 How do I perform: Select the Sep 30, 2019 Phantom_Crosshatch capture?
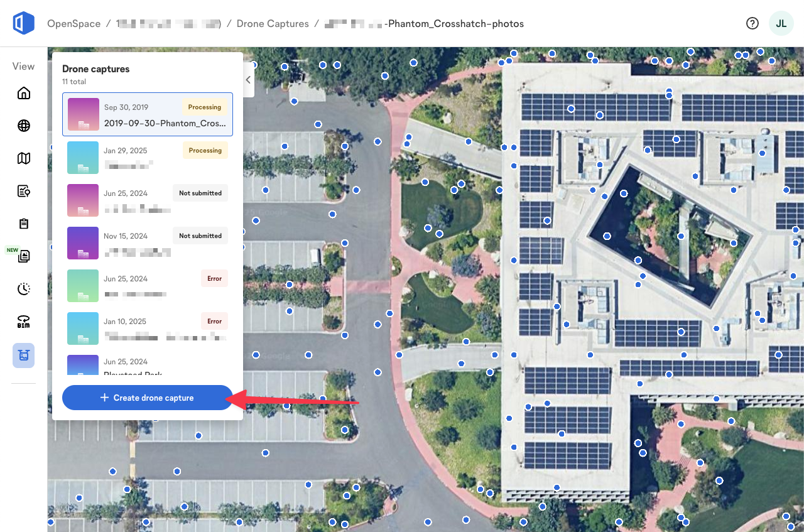(147, 114)
